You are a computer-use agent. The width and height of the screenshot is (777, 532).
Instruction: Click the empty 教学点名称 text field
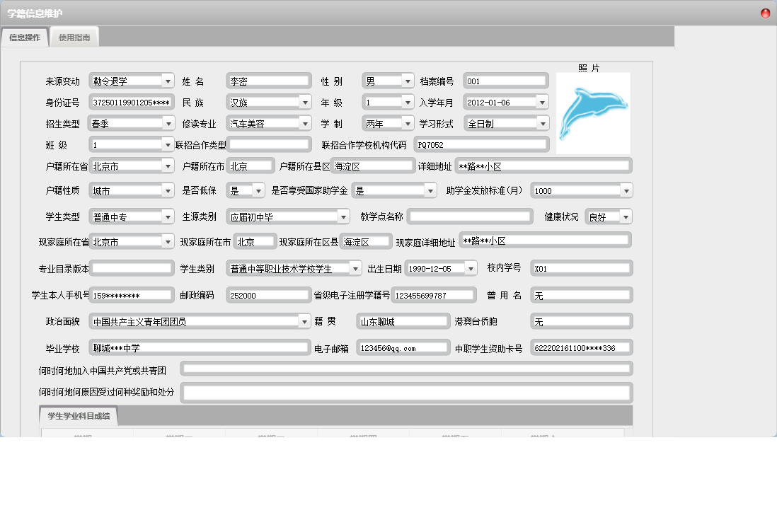point(470,216)
